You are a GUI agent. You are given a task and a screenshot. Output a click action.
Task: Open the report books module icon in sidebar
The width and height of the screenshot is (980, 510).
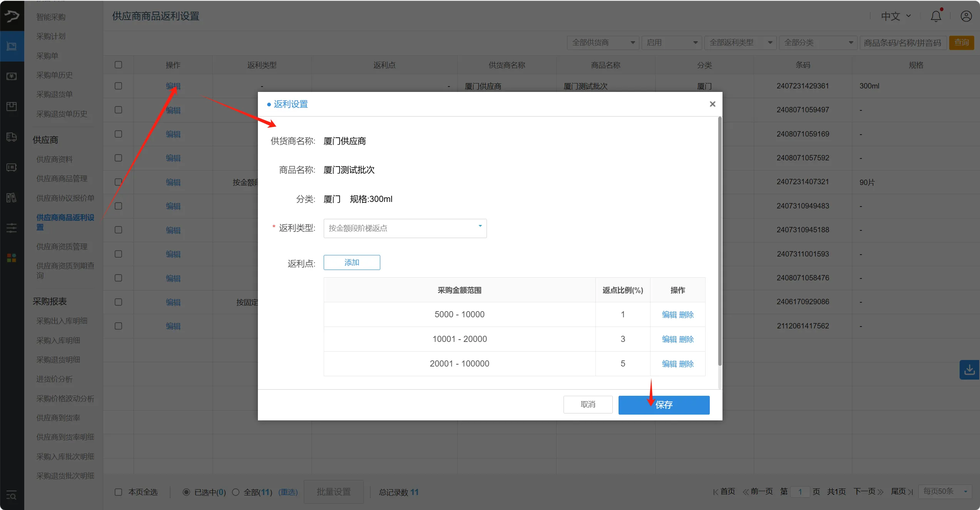pos(12,198)
